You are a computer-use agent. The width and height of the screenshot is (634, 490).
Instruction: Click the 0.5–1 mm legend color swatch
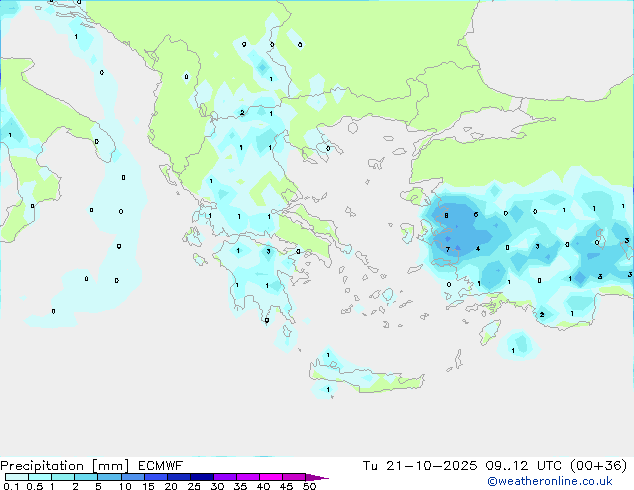[x=40, y=477]
